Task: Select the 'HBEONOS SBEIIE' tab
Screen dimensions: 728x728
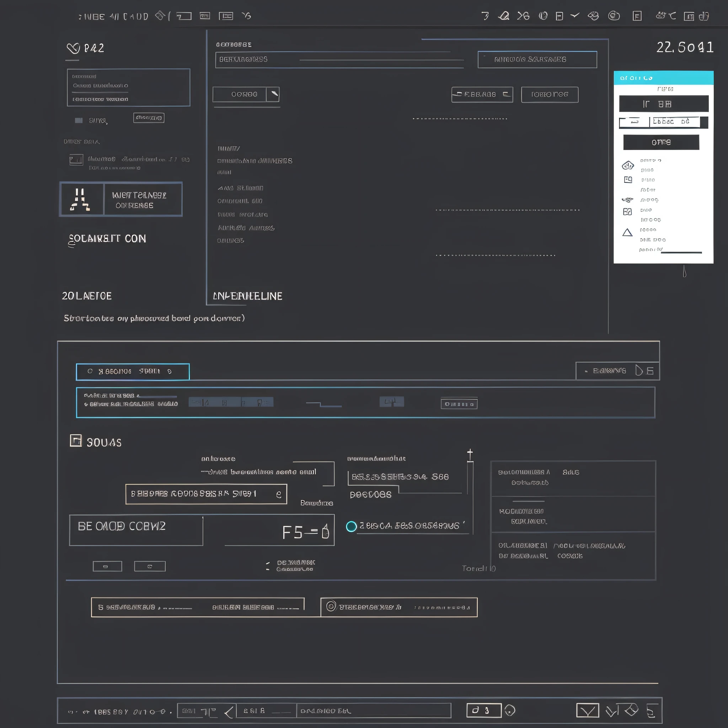Action: [x=133, y=371]
